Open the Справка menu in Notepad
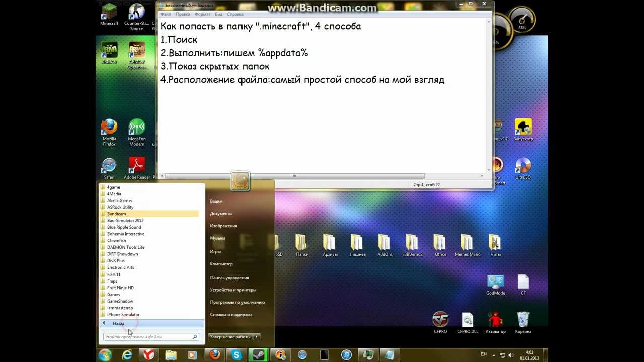 click(x=235, y=15)
